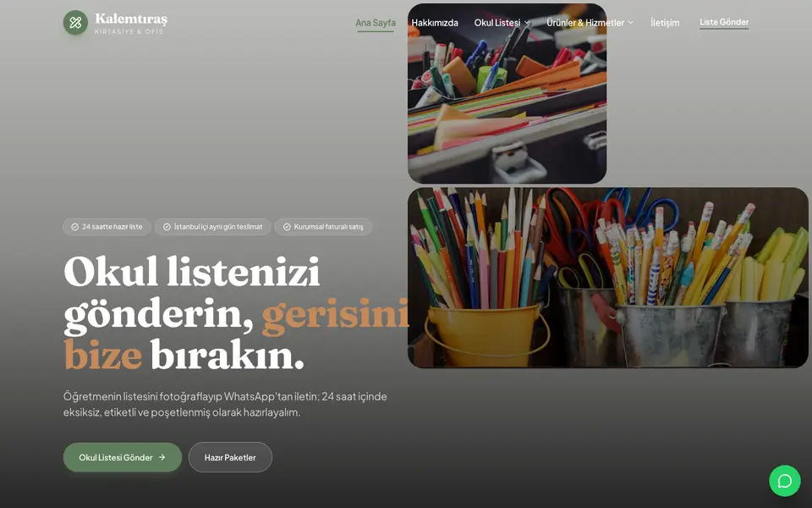Expand the Okul Listesi menu chevron
812x508 pixels.
click(527, 23)
